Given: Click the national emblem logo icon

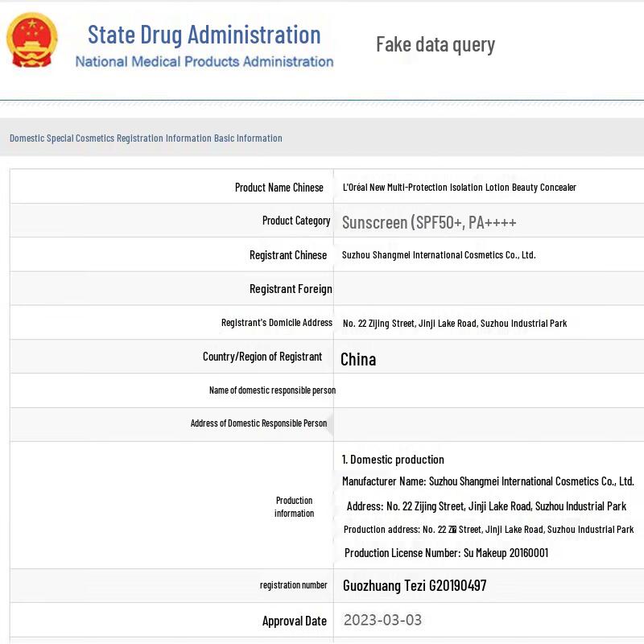Looking at the screenshot, I should click(32, 40).
